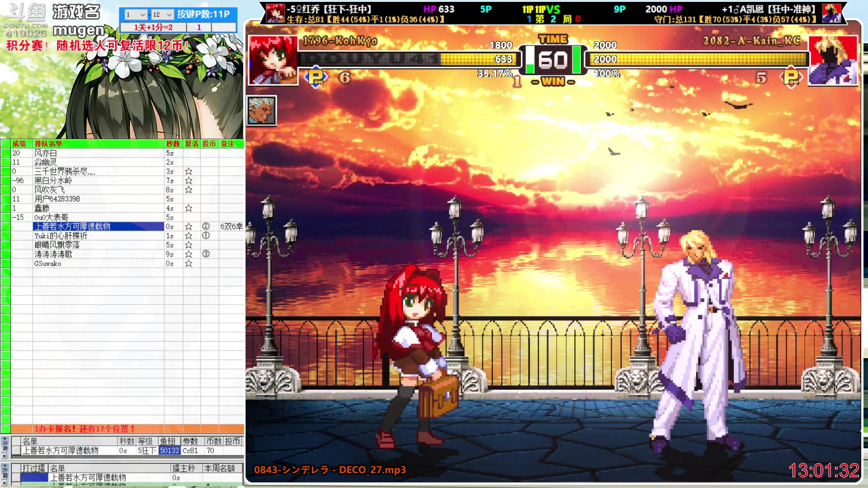
Task: Click revive star for '上善若水方可厚德载物' queue row
Action: click(x=189, y=227)
